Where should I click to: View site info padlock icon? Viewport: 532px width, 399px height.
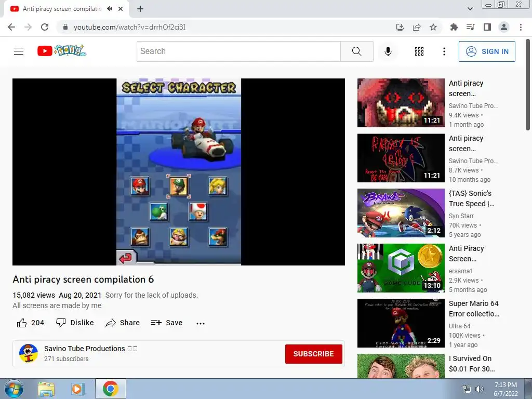click(65, 27)
